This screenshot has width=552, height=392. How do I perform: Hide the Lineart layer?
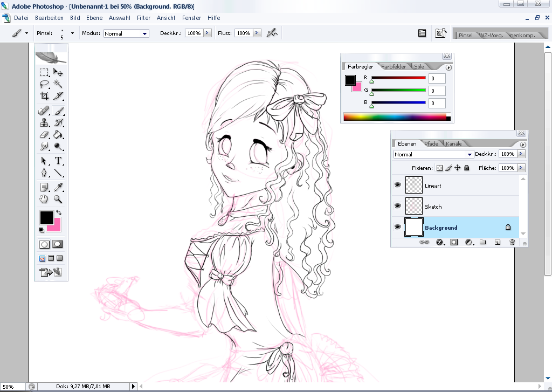[x=398, y=185]
